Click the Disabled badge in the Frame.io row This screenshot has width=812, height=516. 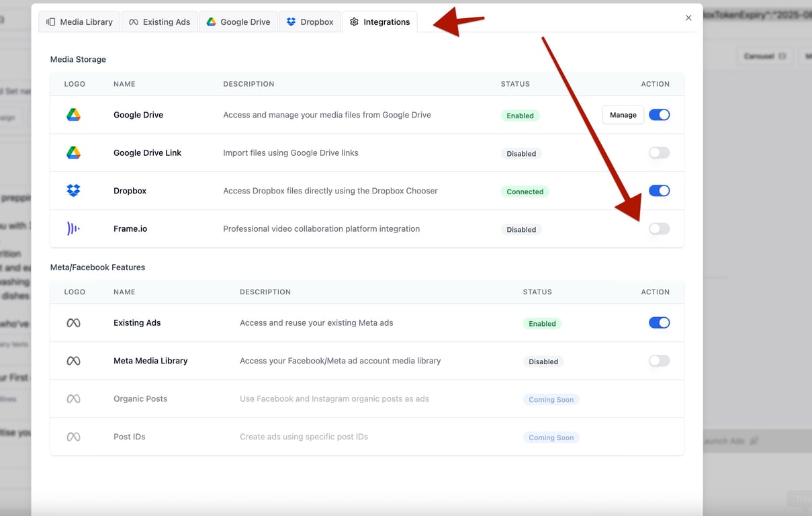tap(521, 230)
